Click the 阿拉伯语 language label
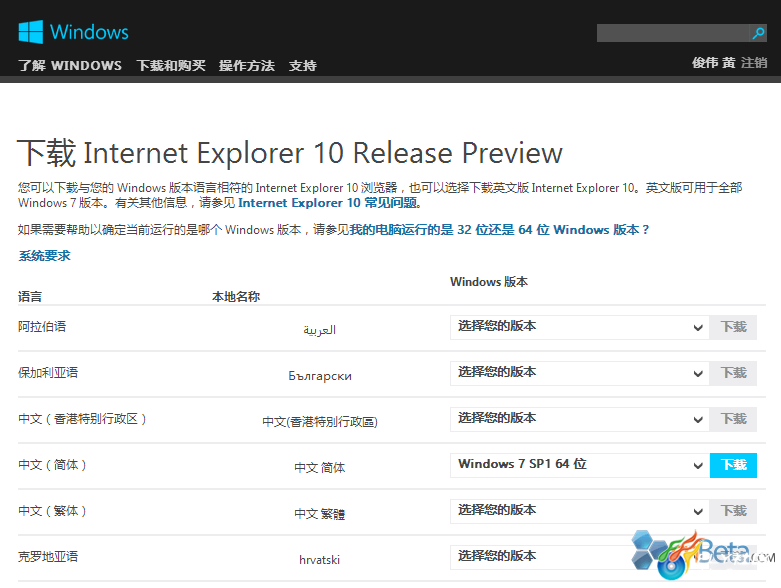 click(x=42, y=327)
